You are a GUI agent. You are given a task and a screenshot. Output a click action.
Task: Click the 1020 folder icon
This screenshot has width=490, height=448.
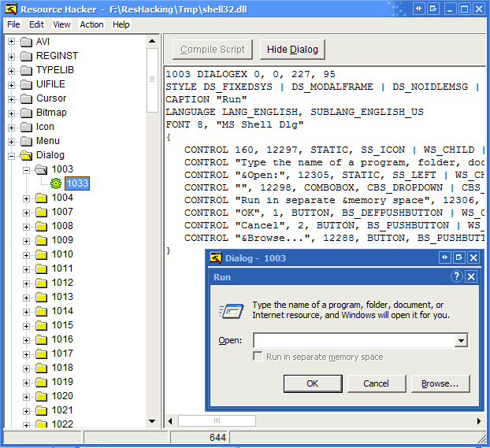[x=41, y=396]
